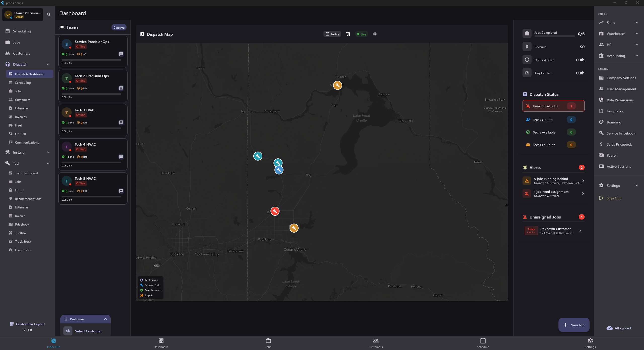Click the 0 active team badge
This screenshot has width=644, height=350.
click(119, 27)
